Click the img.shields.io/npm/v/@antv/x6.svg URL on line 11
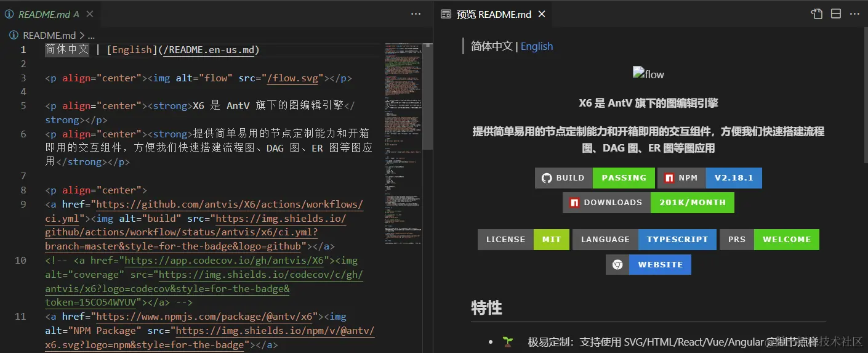The width and height of the screenshot is (868, 353). [210, 338]
